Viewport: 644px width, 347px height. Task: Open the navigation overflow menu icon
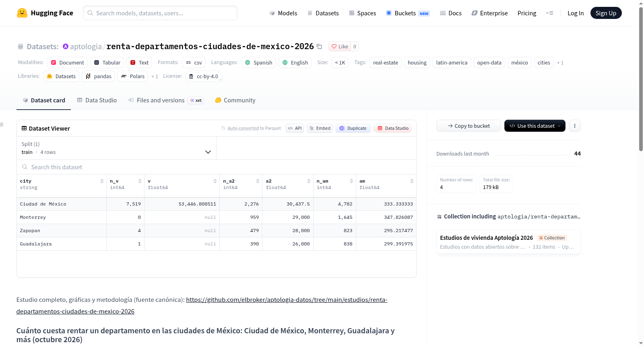[549, 13]
